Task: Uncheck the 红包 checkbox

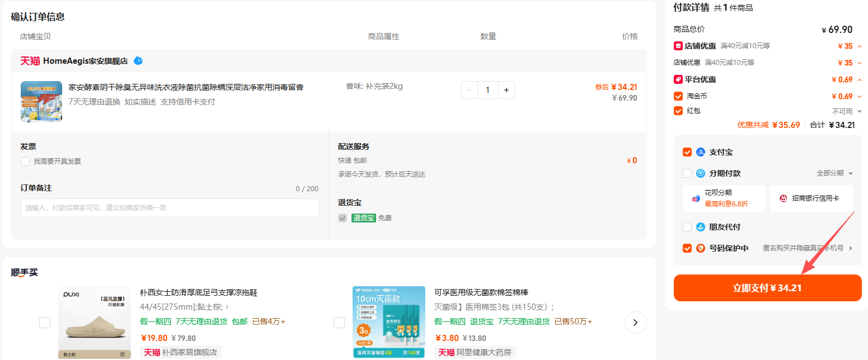Action: pos(678,111)
